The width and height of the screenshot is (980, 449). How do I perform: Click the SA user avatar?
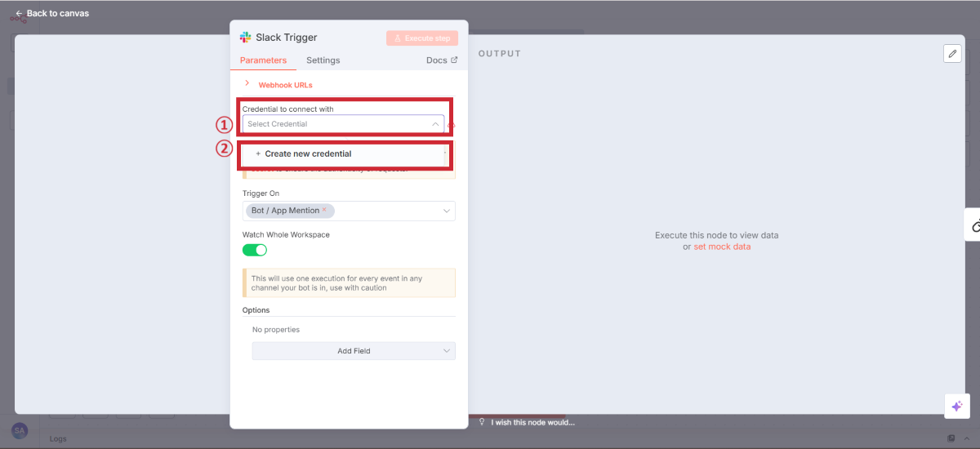click(20, 431)
